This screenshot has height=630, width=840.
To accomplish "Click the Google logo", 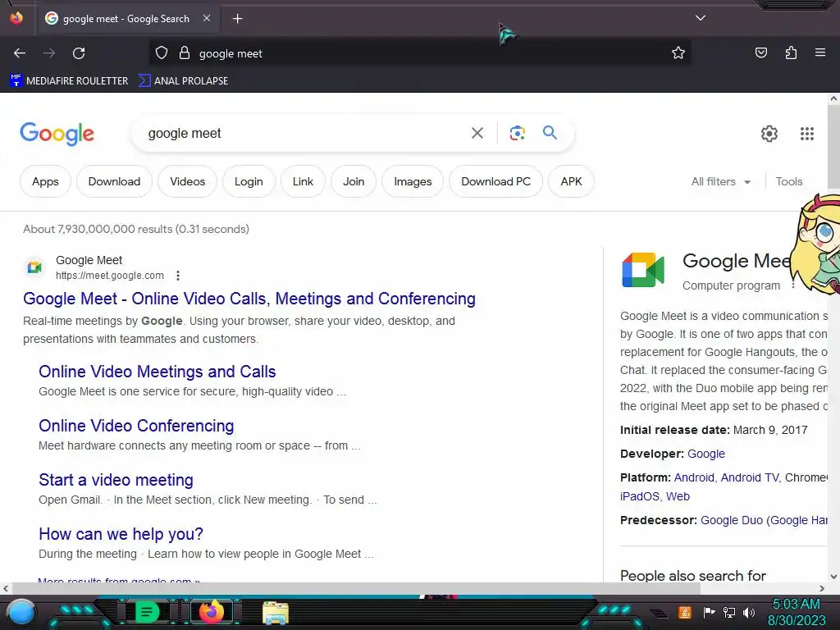I will (x=57, y=134).
